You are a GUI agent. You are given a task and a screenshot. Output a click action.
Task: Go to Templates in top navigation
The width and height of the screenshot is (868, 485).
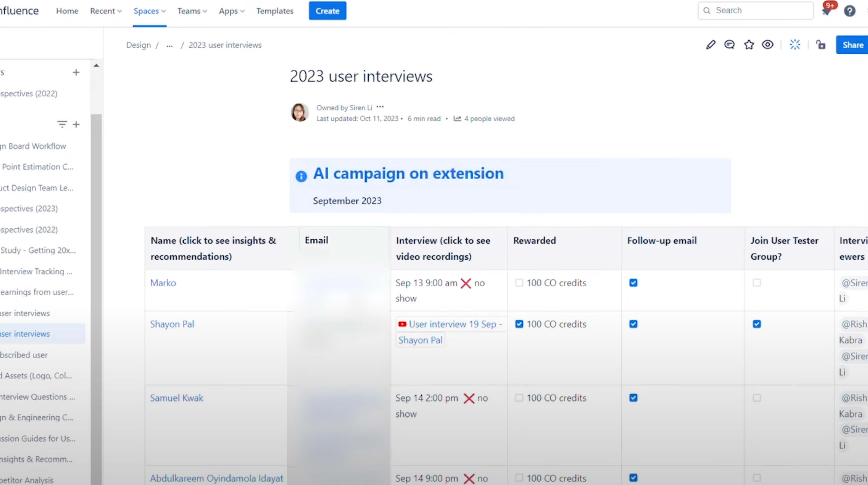[275, 11]
